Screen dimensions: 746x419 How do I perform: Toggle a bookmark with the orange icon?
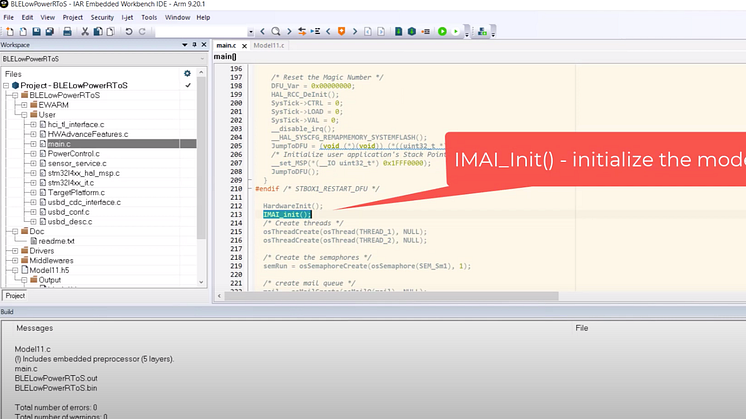pyautogui.click(x=341, y=31)
